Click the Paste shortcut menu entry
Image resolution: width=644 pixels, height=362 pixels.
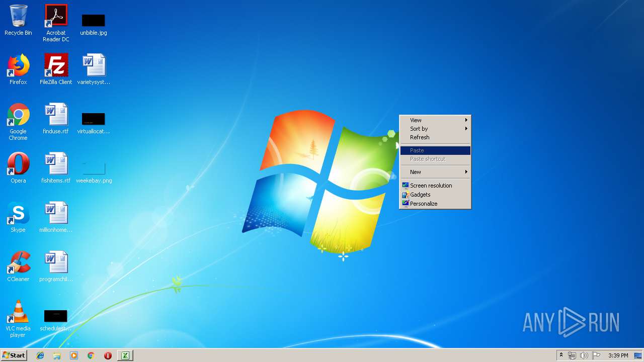435,159
